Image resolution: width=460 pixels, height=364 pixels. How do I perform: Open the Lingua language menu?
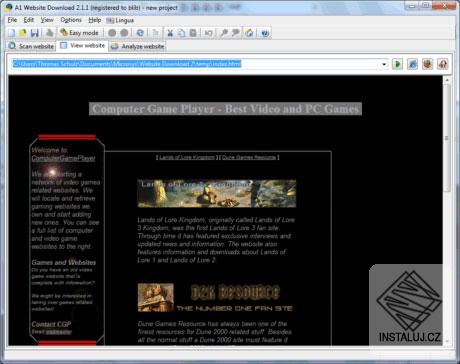click(120, 20)
